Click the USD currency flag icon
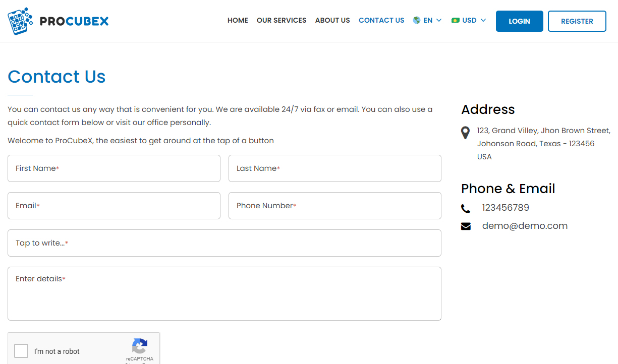 click(456, 20)
